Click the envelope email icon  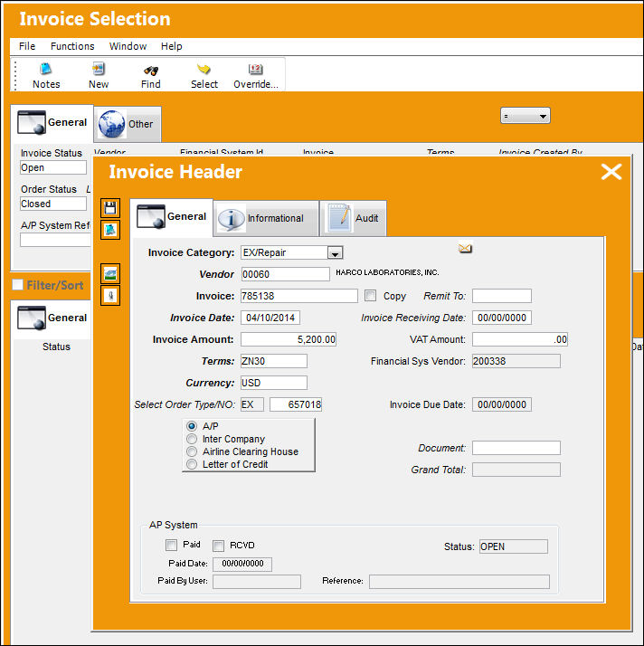tap(465, 248)
